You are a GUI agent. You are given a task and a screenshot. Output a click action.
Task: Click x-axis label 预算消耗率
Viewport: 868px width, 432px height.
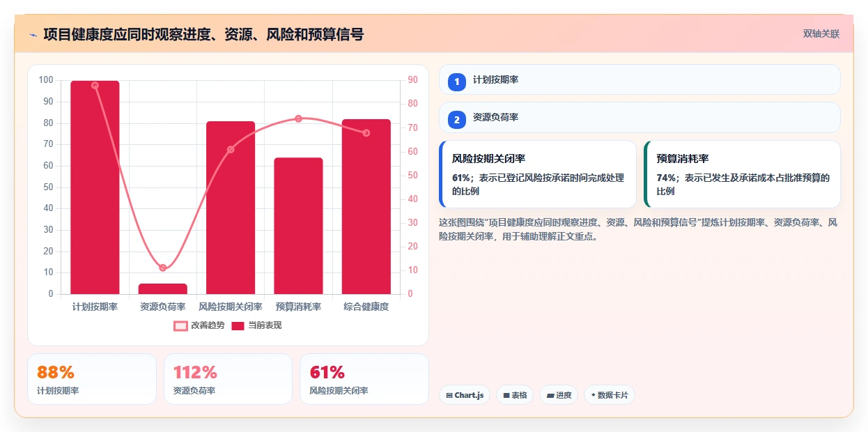(x=298, y=307)
